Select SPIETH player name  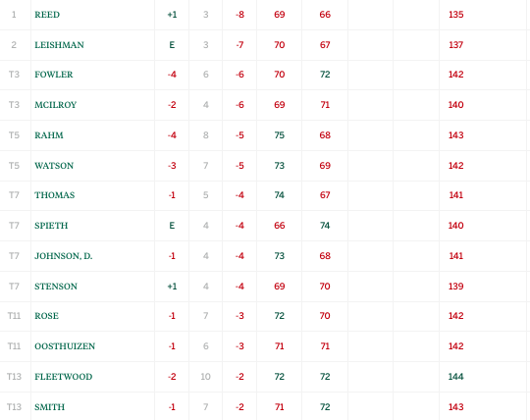(51, 226)
